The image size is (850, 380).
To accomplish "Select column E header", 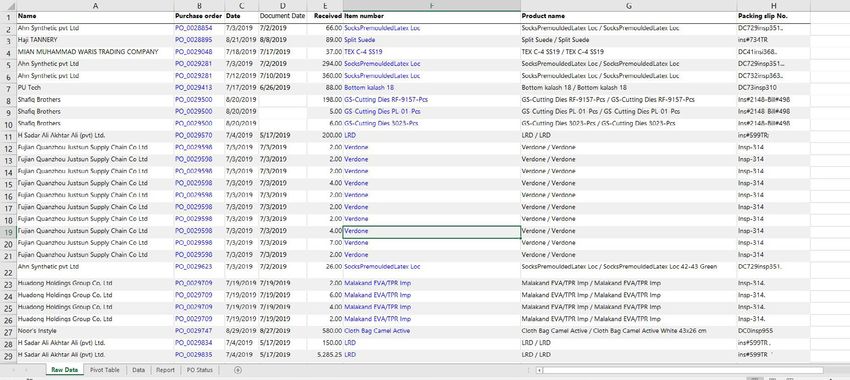I will pyautogui.click(x=325, y=5).
